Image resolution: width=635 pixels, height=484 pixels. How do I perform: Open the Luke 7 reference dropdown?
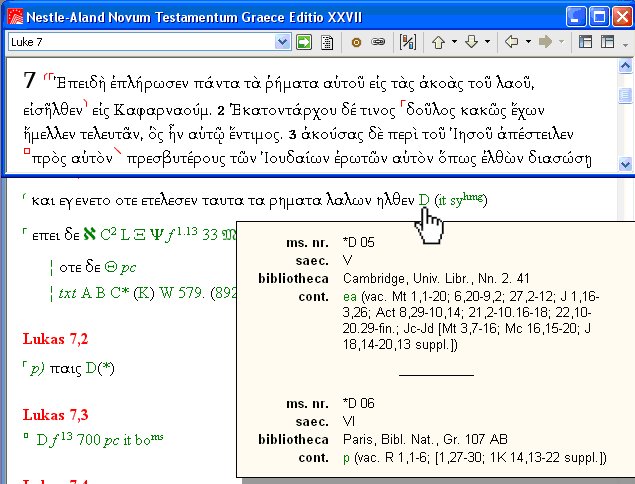tap(282, 42)
